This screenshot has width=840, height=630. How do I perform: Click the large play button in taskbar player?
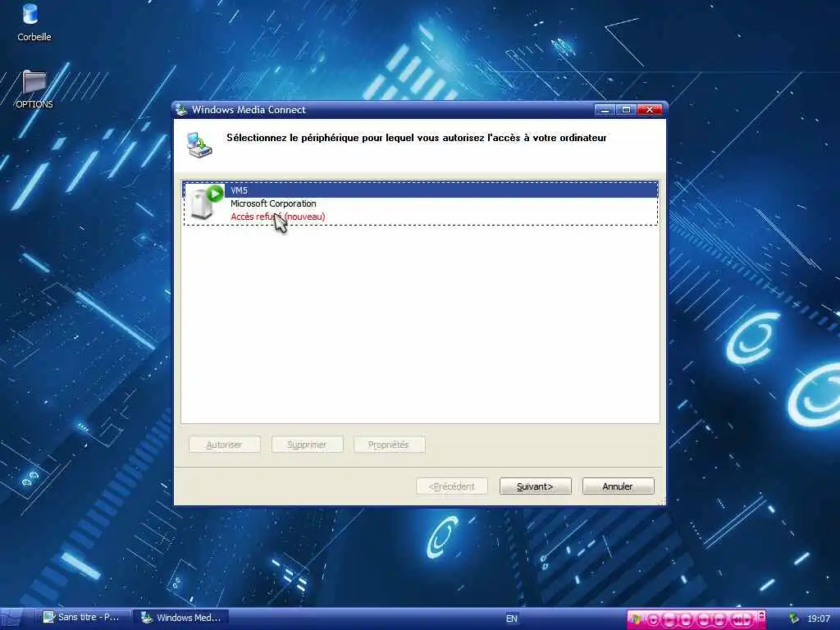coord(669,620)
